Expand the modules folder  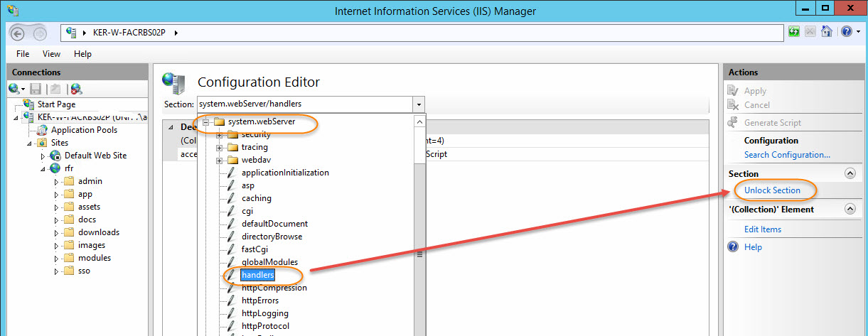(x=57, y=258)
